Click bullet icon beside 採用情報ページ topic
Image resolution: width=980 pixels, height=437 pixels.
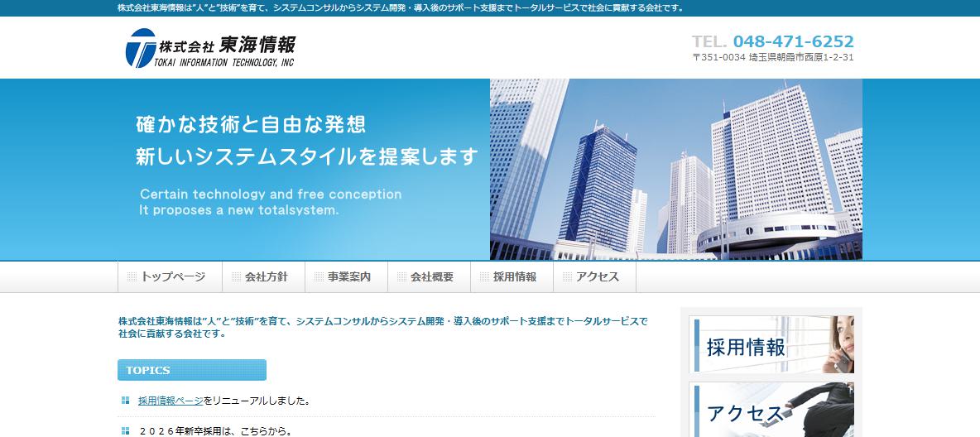coord(126,400)
